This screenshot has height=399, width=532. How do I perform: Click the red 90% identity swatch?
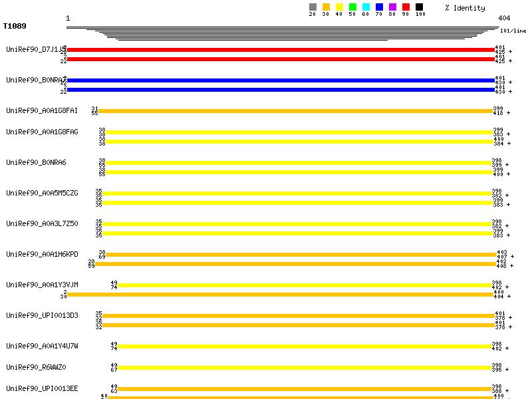point(406,7)
